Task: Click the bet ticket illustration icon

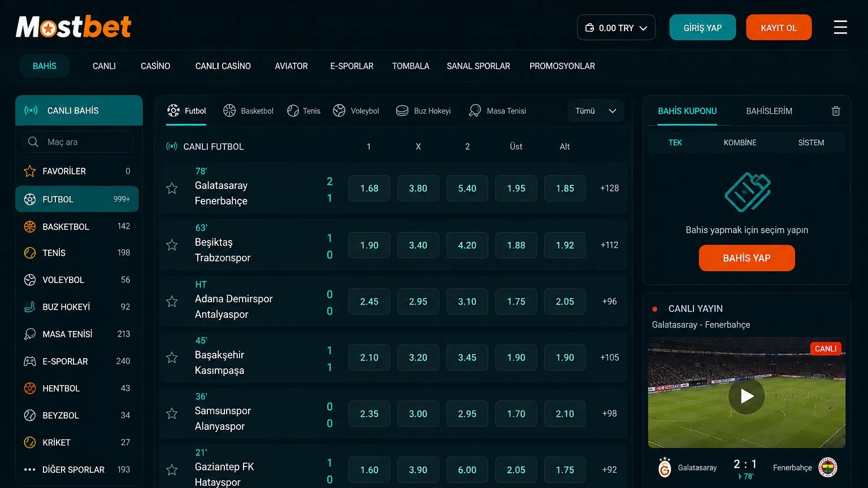Action: (747, 192)
